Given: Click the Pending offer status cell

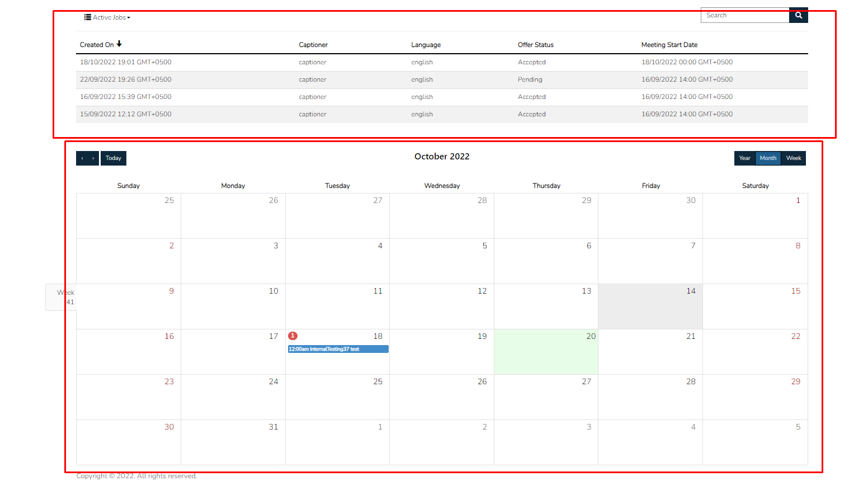Looking at the screenshot, I should (530, 79).
